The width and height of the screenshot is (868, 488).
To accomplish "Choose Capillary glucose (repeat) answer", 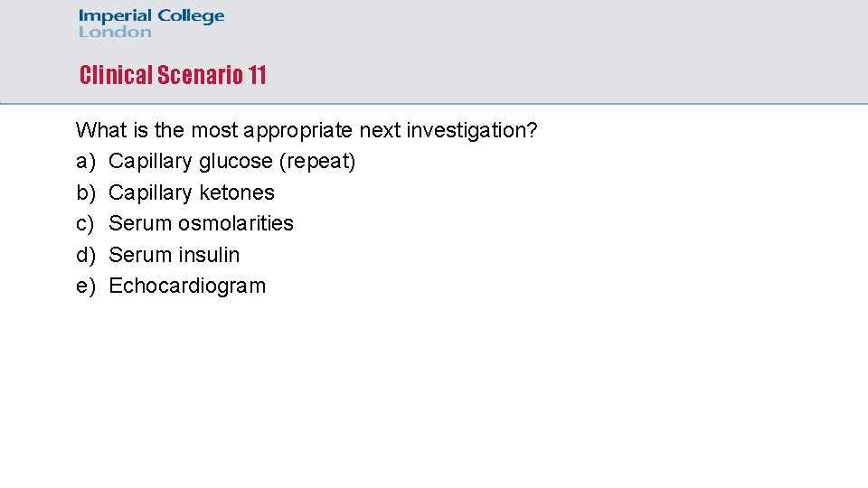I will (x=231, y=162).
